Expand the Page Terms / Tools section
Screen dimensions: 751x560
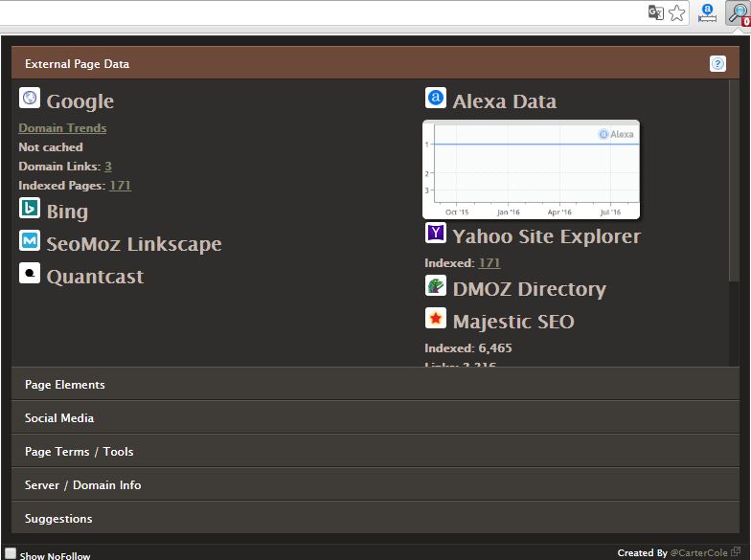(x=375, y=452)
